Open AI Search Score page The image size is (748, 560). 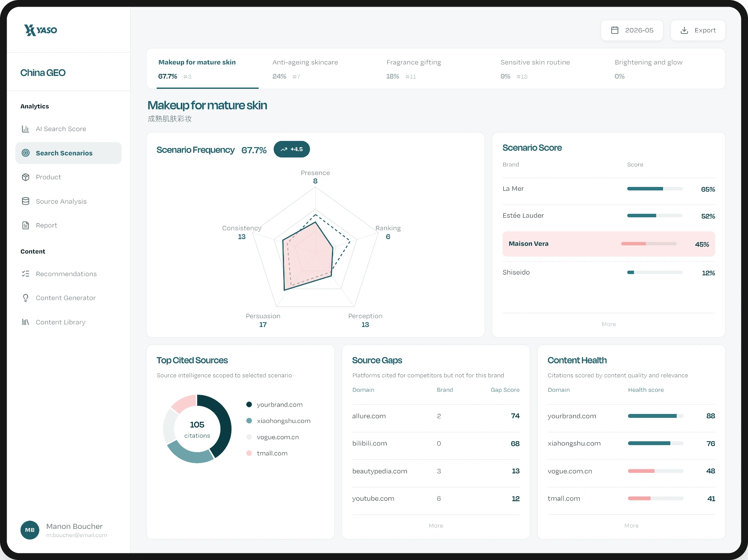coord(69,129)
